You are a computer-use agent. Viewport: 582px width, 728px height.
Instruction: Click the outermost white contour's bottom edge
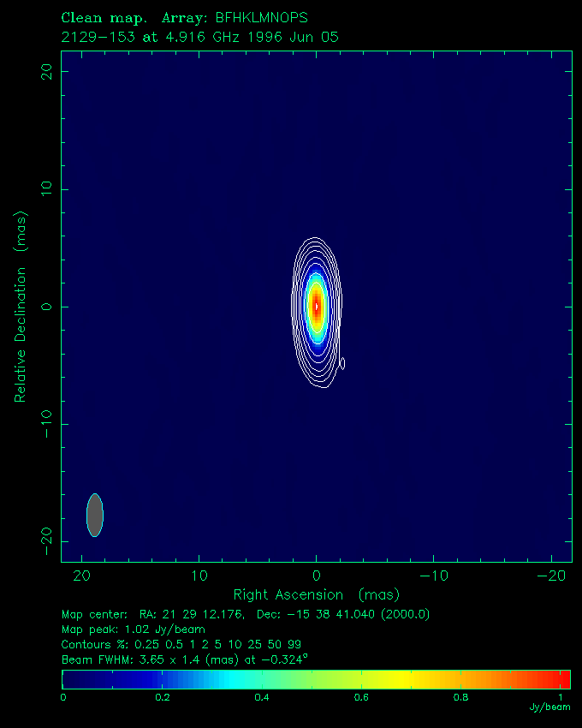pyautogui.click(x=319, y=387)
